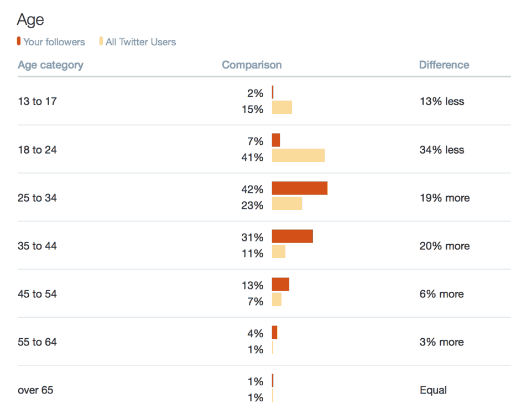
Task: Click the 15% all-users bar for 13 to 17
Action: [x=281, y=107]
